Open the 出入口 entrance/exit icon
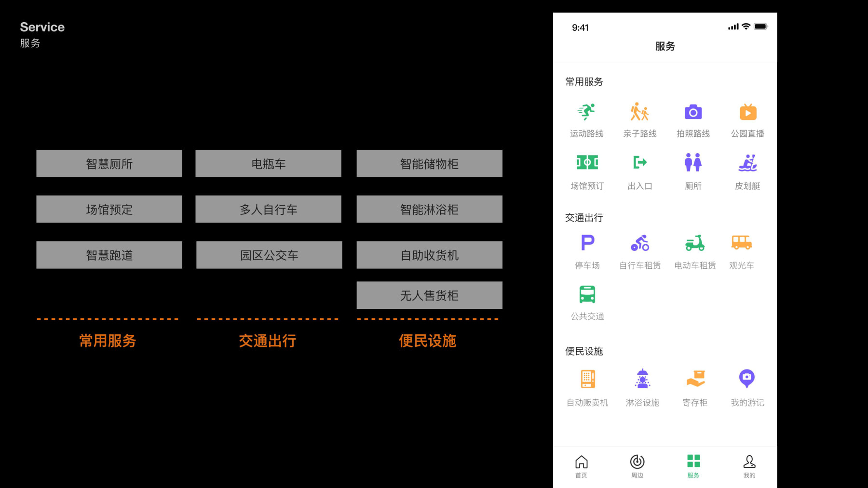The image size is (868, 488). coord(640,164)
